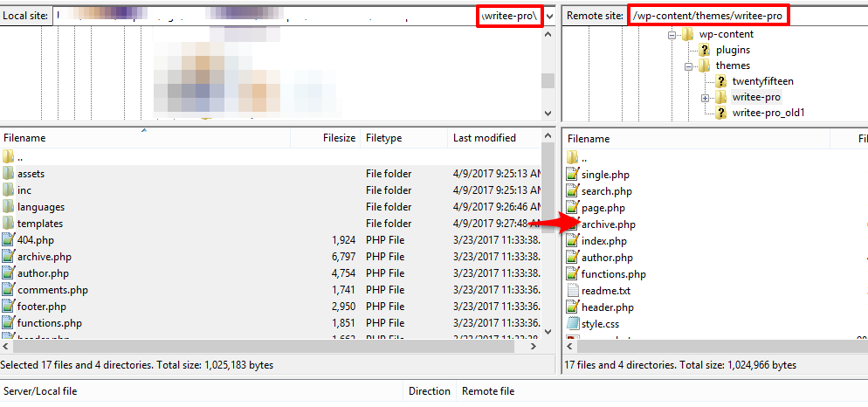Select plugins folder in remote tree
Image resolution: width=868 pixels, height=407 pixels.
coord(733,50)
